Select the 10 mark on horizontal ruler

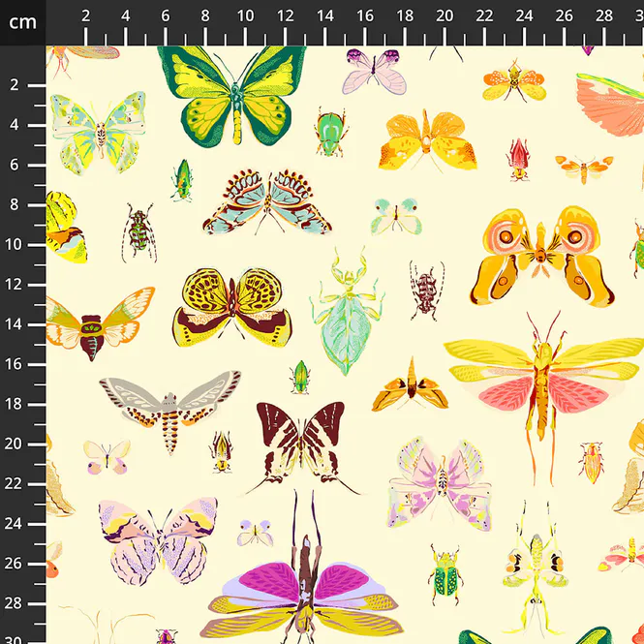pos(245,16)
